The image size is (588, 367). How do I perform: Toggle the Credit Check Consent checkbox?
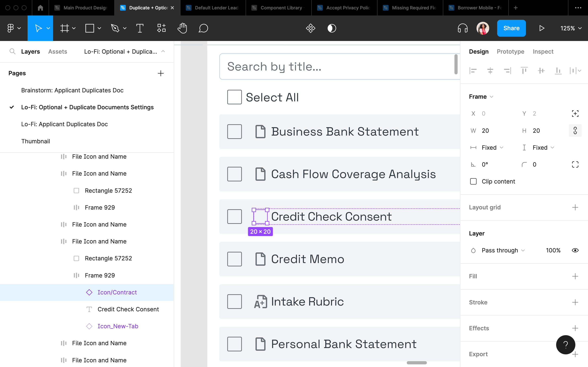point(235,216)
